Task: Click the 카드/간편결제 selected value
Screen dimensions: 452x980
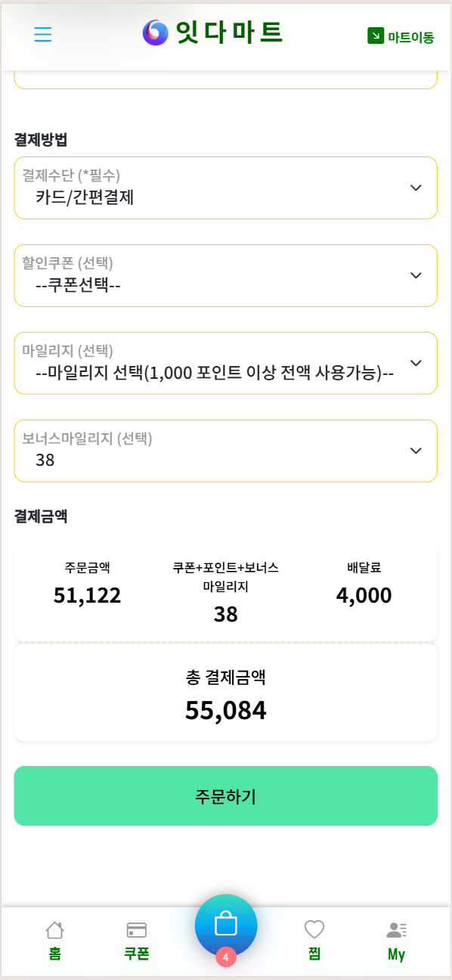Action: point(85,198)
